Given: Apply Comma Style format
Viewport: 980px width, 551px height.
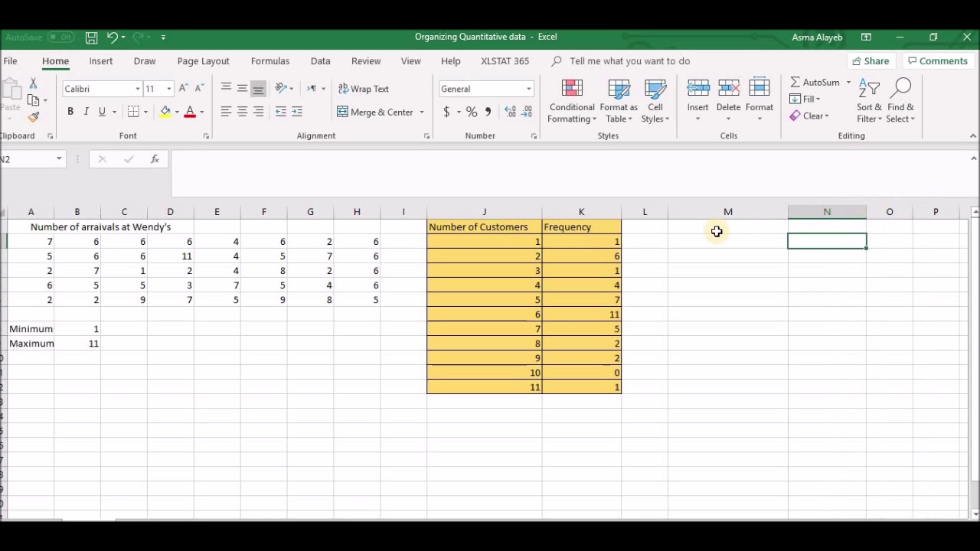Looking at the screenshot, I should [x=488, y=112].
